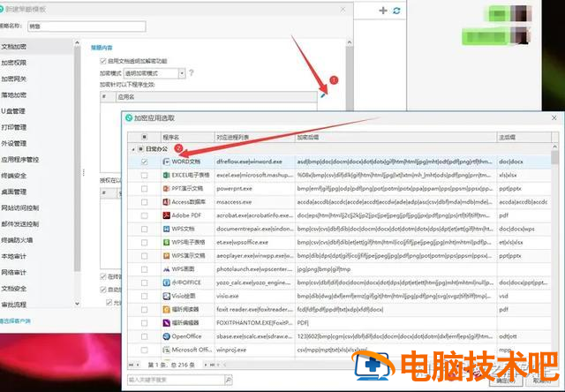Click the 对应进程列表 column header
Screen dimensions: 565x392
pyautogui.click(x=255, y=137)
